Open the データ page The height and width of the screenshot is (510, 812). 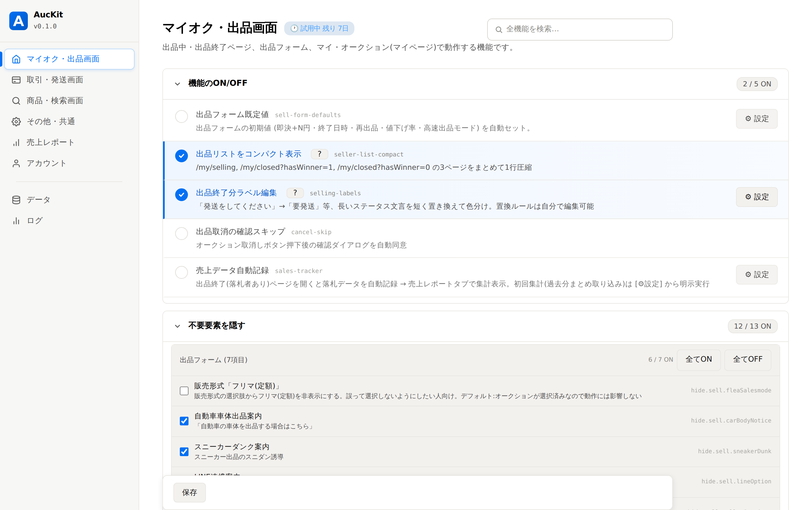tap(69, 200)
